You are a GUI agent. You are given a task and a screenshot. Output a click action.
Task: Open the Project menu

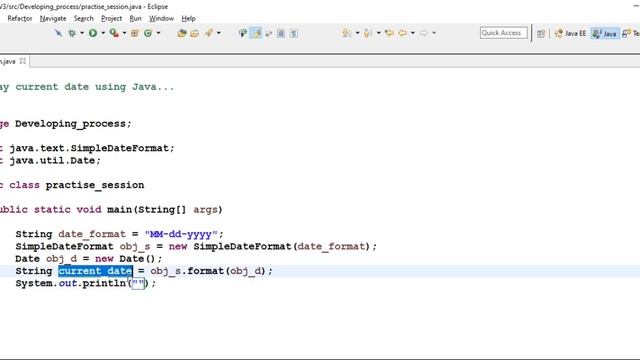pyautogui.click(x=111, y=18)
